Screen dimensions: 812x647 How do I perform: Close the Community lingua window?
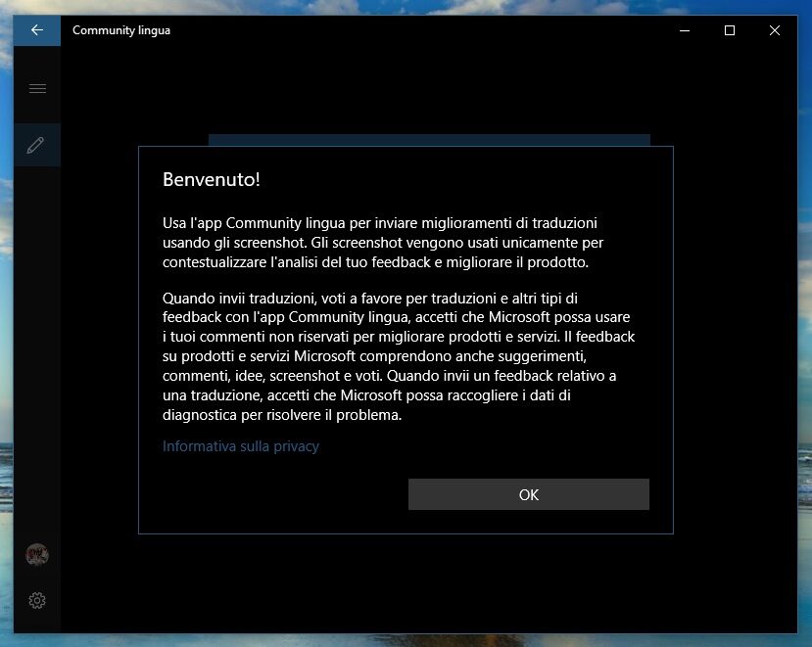pyautogui.click(x=775, y=30)
